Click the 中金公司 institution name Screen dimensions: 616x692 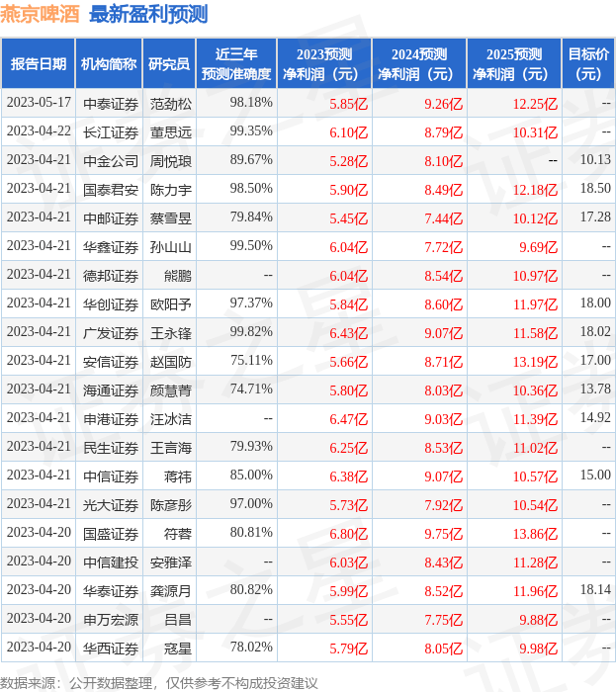110,160
